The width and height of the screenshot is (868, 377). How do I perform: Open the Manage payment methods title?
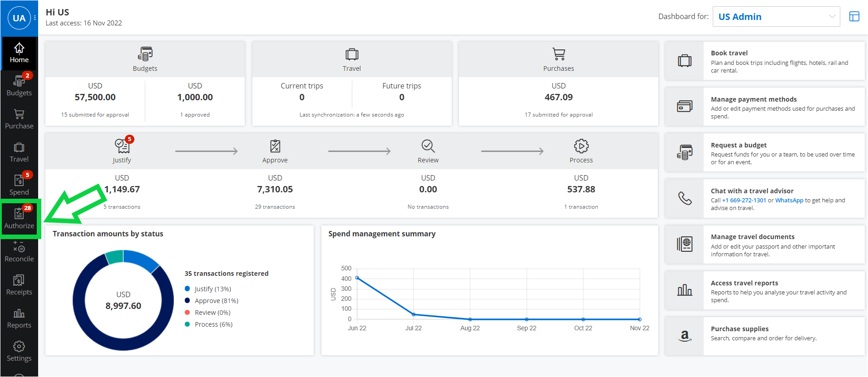tap(754, 99)
